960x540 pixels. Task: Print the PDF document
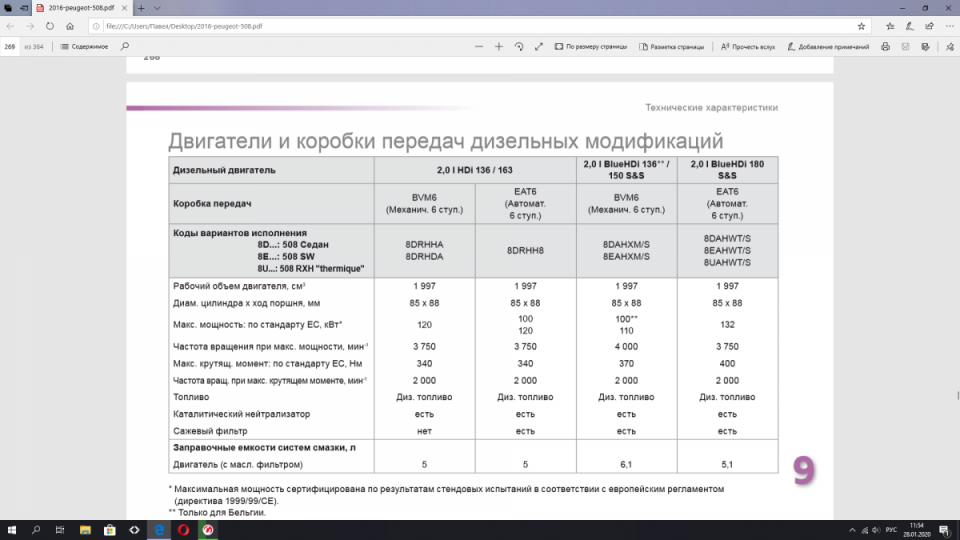[885, 47]
